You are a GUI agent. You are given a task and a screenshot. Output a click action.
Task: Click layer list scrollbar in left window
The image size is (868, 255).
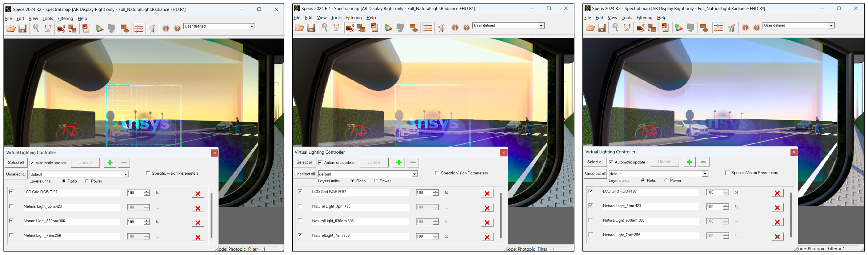click(211, 215)
